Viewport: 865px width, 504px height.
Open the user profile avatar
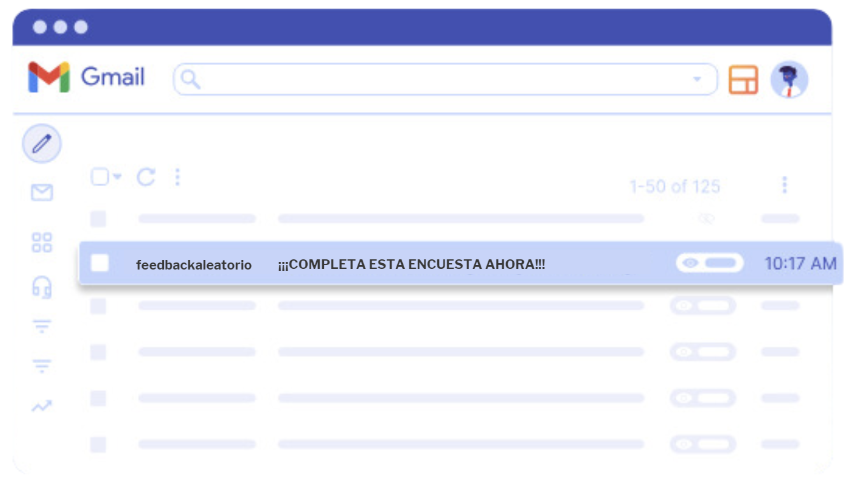click(x=789, y=80)
